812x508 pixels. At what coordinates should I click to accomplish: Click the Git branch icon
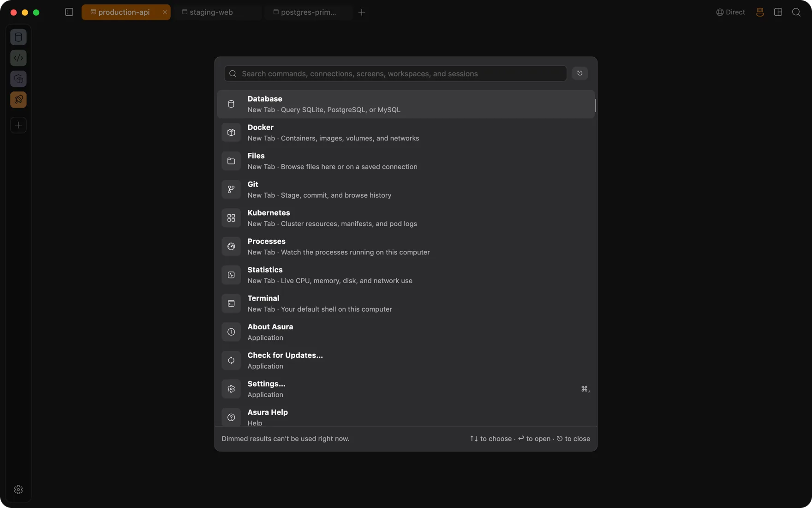point(231,189)
